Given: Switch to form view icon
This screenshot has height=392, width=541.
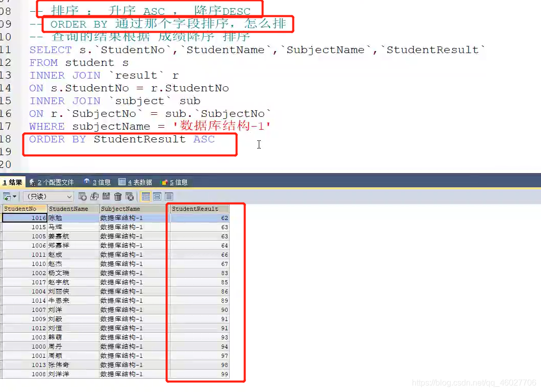Looking at the screenshot, I should click(x=157, y=197).
